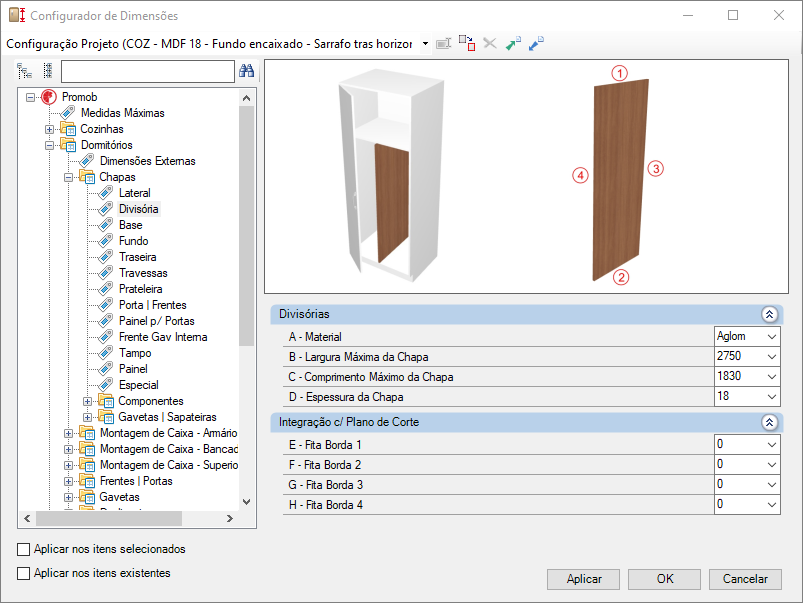Screen dimensions: 803x603
Task: Collapse the Divisórias section
Action: [769, 314]
